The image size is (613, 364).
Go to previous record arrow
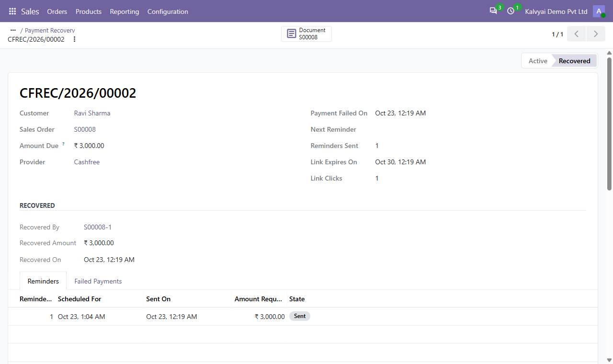tap(577, 34)
